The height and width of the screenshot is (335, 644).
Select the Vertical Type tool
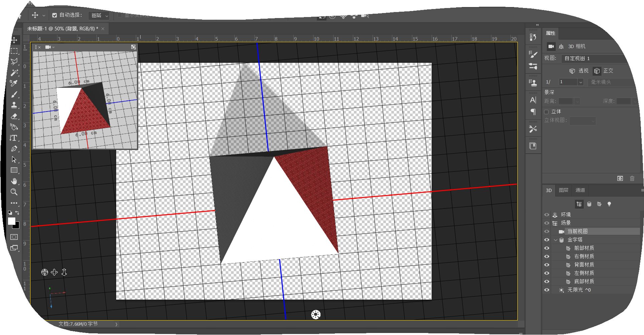tap(14, 138)
